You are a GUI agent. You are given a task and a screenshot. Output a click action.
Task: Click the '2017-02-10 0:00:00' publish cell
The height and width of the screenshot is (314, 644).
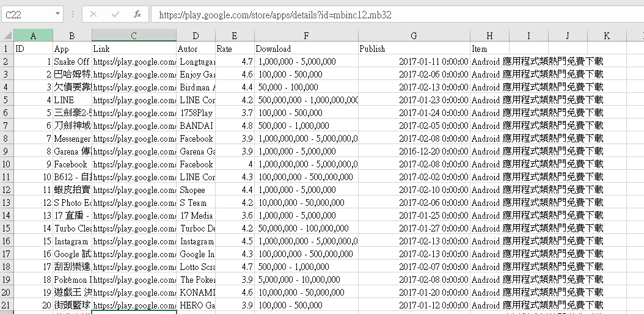[414, 190]
